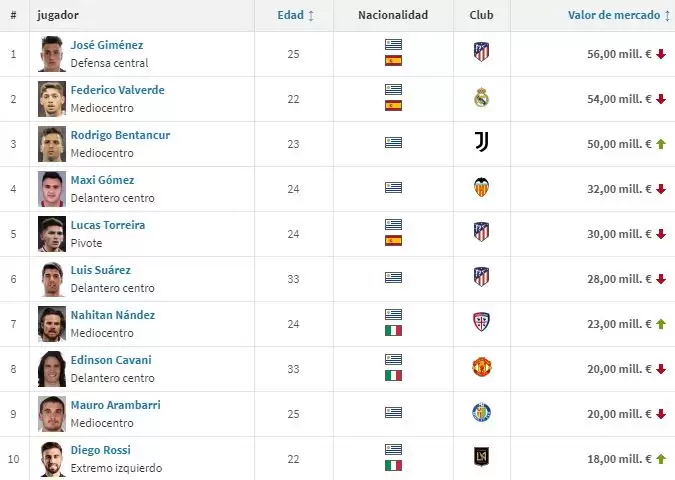Click the Valencia crest in Maxi Gómez's row

click(481, 187)
